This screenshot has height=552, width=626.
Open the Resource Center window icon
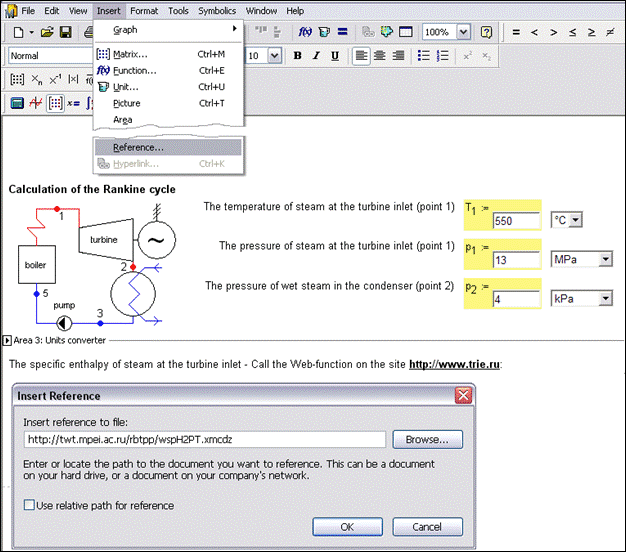[x=406, y=32]
